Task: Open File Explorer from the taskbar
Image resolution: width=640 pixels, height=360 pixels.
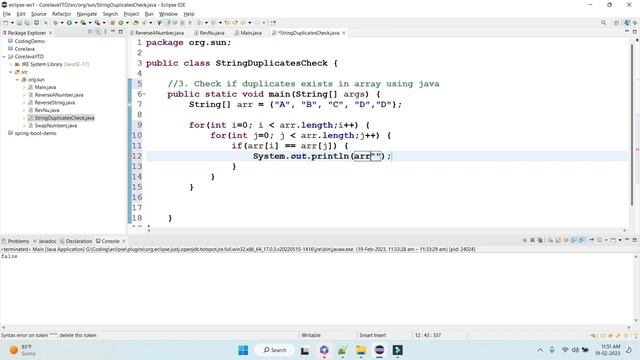Action: coord(361,350)
